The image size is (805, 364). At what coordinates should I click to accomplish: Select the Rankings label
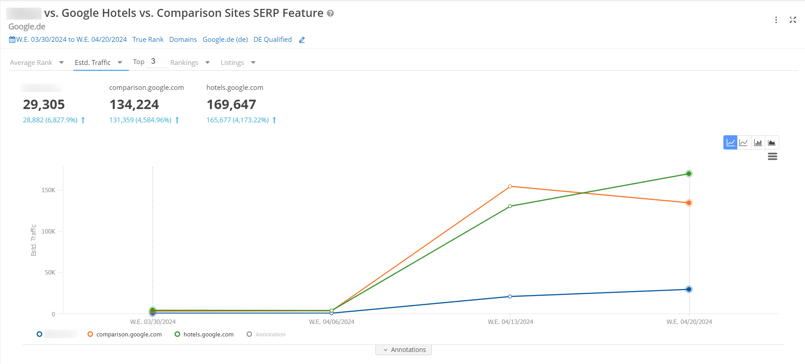coord(184,63)
